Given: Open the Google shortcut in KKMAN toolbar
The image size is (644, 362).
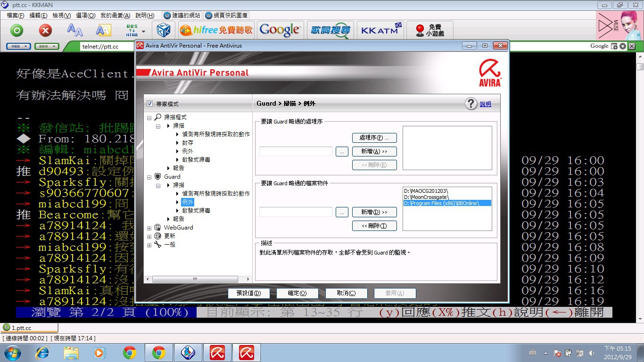Looking at the screenshot, I should pos(280,31).
